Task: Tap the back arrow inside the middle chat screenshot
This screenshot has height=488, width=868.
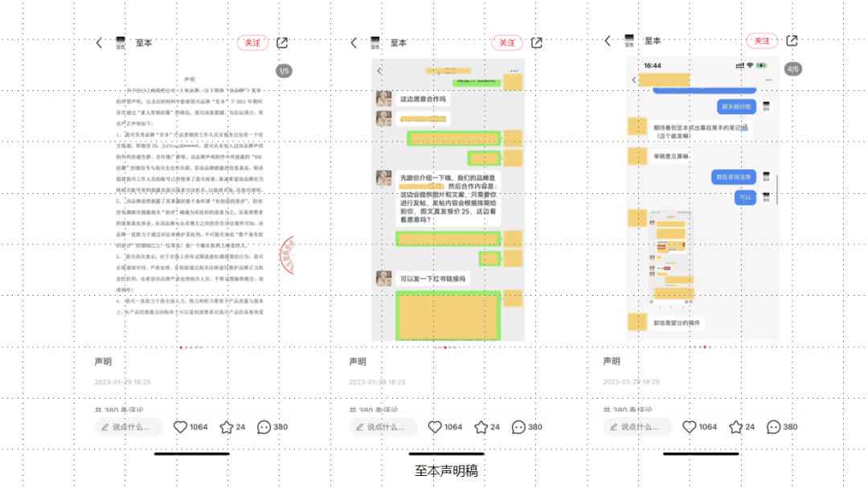Action: 379,71
